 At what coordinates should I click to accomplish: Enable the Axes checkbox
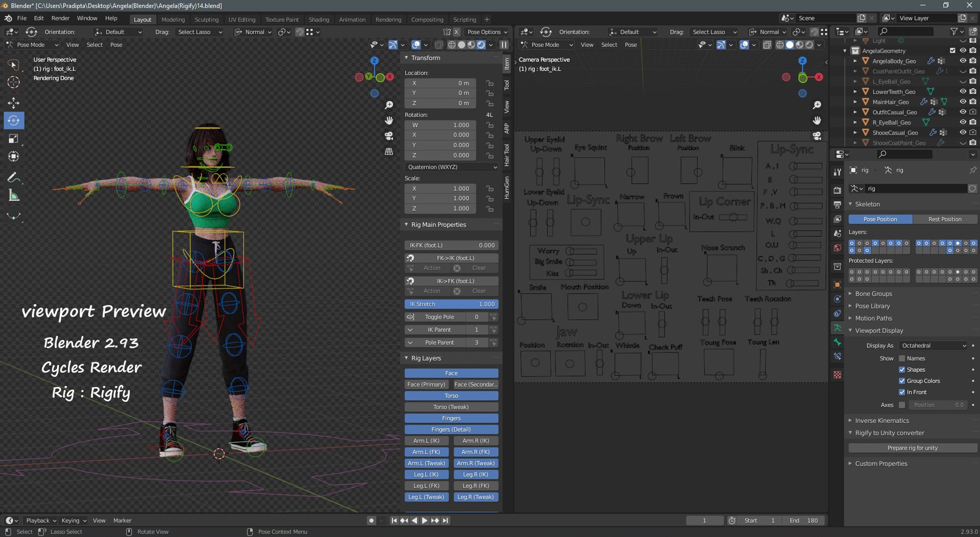[x=902, y=405]
